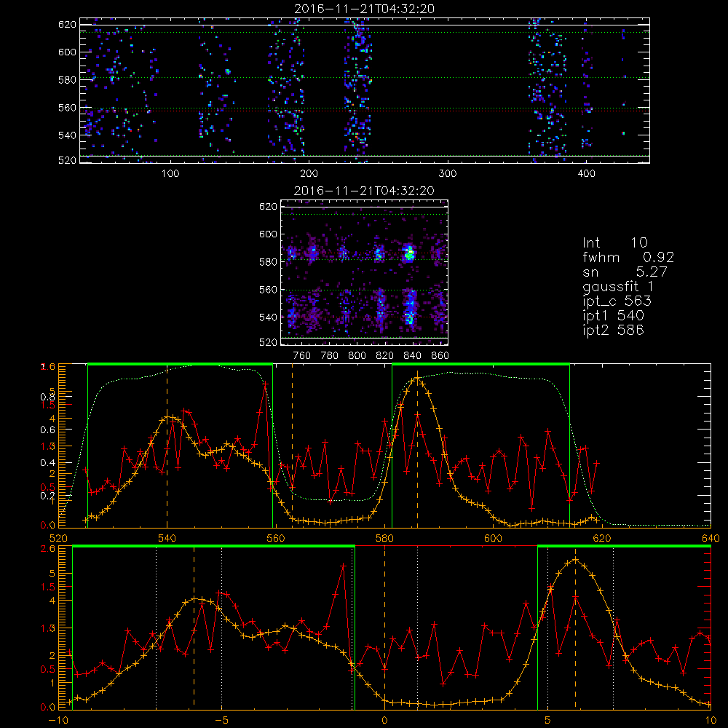Screen dimensions: 728x728
Task: Click the 10 x-axis label of bottom plot
Action: [711, 720]
